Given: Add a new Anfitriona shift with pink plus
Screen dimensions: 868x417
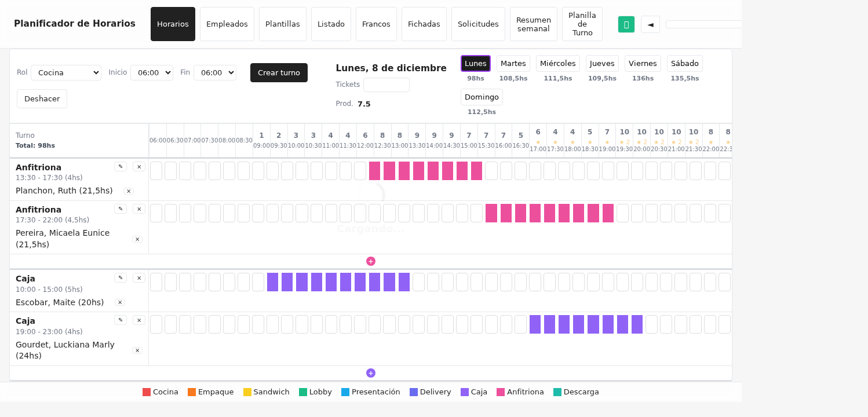Looking at the screenshot, I should coord(371,261).
